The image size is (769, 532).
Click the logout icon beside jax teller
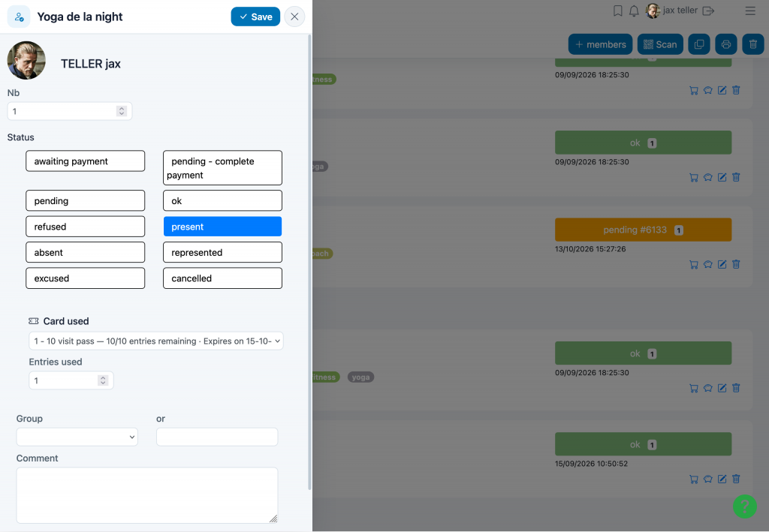pyautogui.click(x=708, y=11)
